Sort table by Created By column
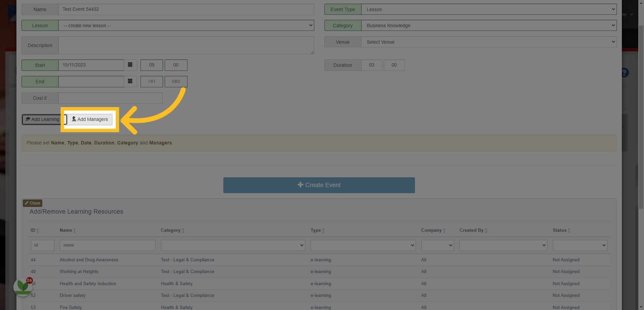This screenshot has width=644, height=310. 473,230
